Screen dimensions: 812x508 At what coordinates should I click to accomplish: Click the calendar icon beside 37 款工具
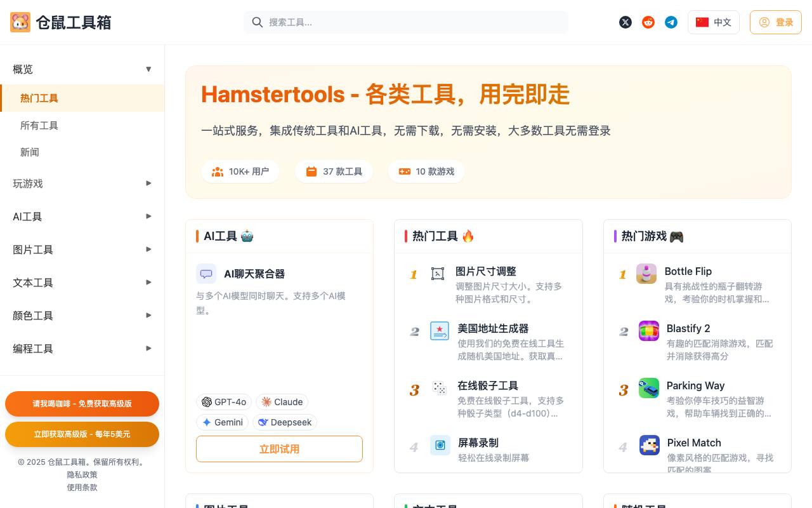(x=311, y=171)
